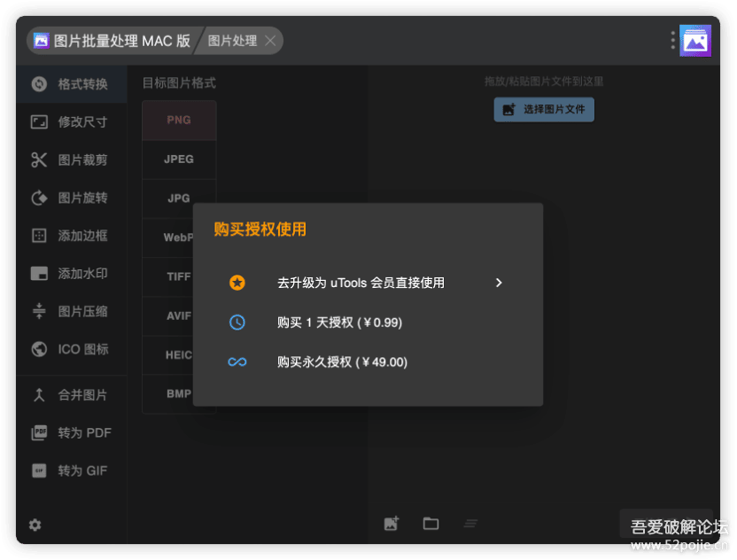
Task: Open 修改尺寸 sidebar item
Action: click(72, 122)
